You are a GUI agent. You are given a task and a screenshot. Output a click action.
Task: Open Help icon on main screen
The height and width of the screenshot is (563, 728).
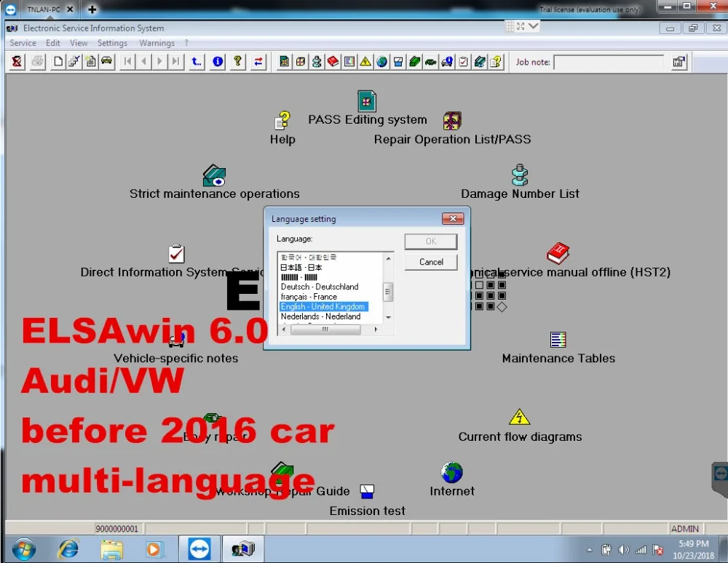point(282,121)
